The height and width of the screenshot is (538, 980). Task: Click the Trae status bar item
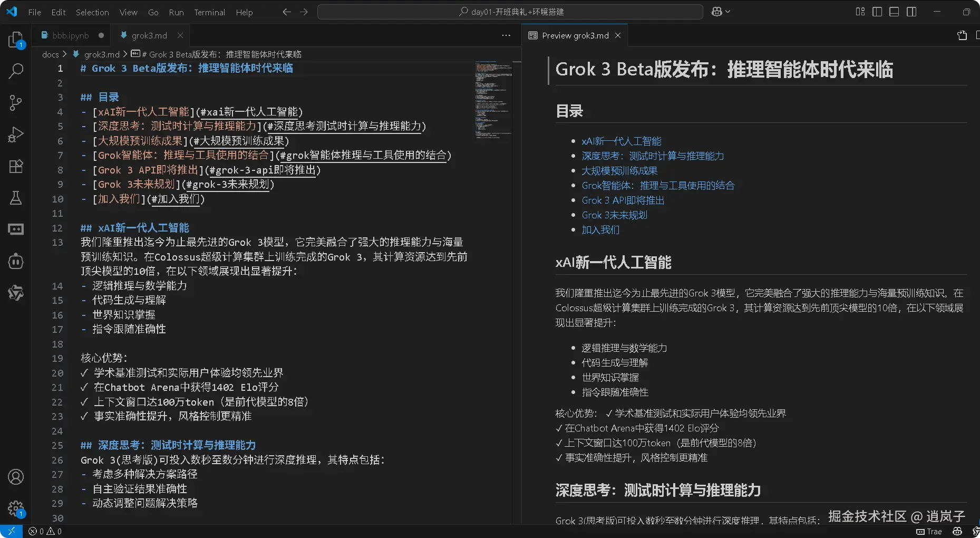(x=929, y=531)
